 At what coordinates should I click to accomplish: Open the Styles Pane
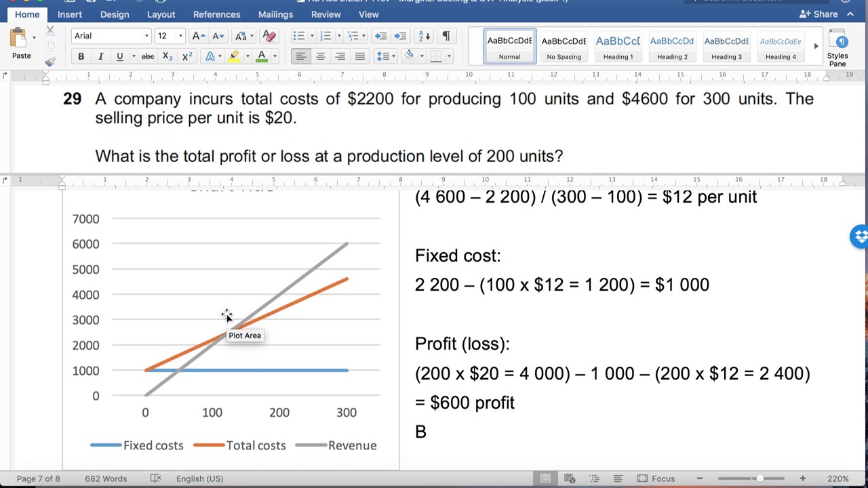click(837, 47)
